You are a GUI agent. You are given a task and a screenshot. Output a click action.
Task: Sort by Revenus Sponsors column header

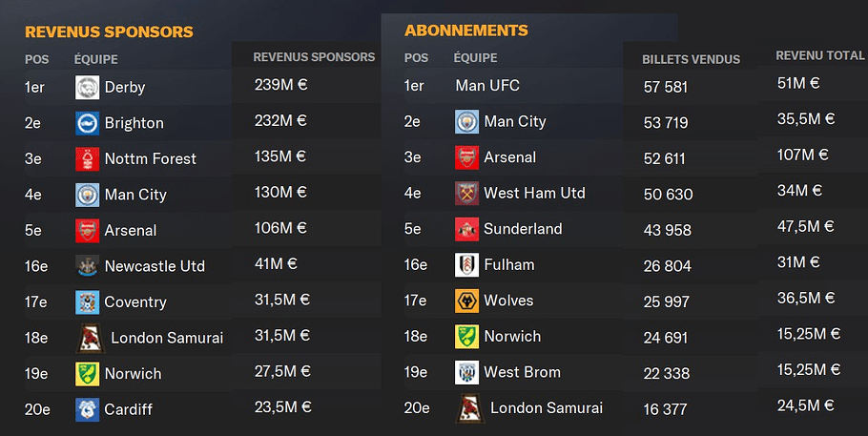(x=314, y=57)
